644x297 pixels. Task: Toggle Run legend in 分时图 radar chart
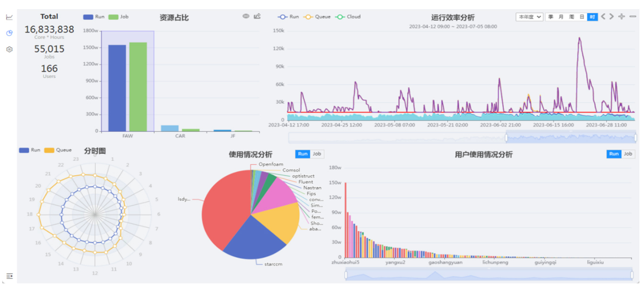(x=30, y=150)
